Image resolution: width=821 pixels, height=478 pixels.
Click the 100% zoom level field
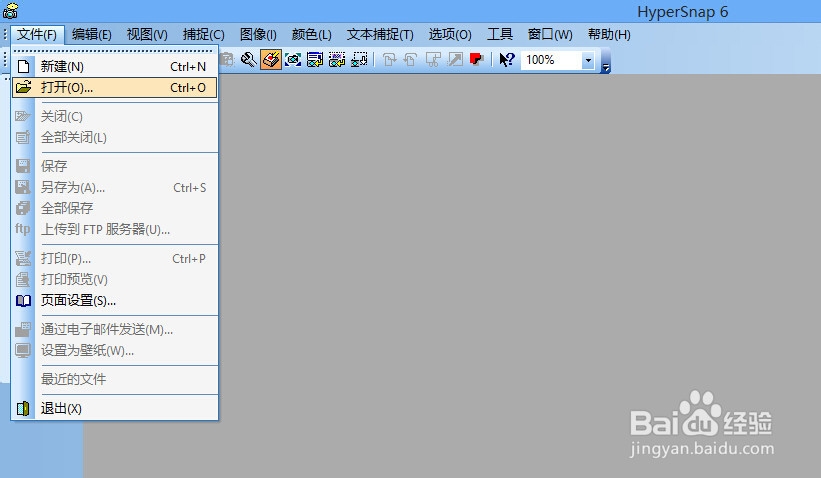[x=551, y=60]
